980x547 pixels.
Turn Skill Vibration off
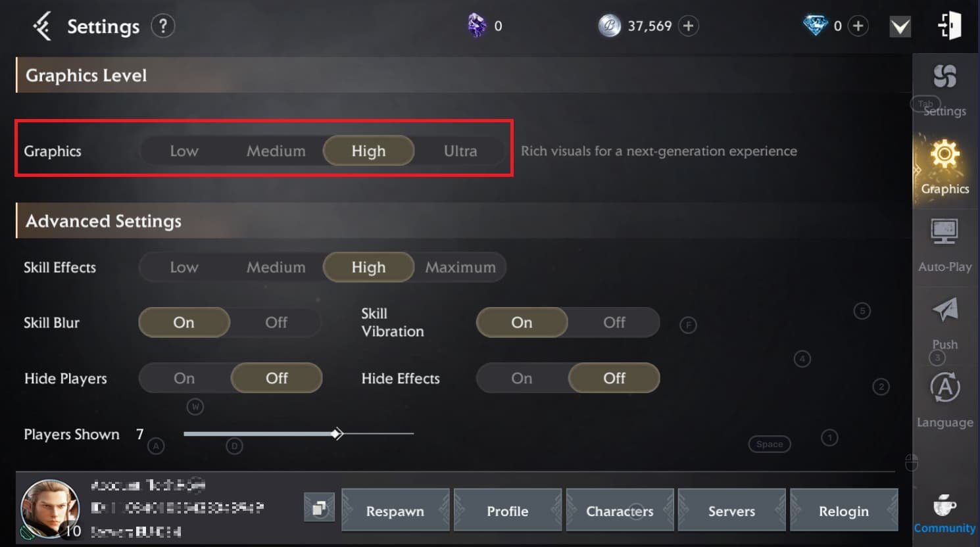click(614, 323)
